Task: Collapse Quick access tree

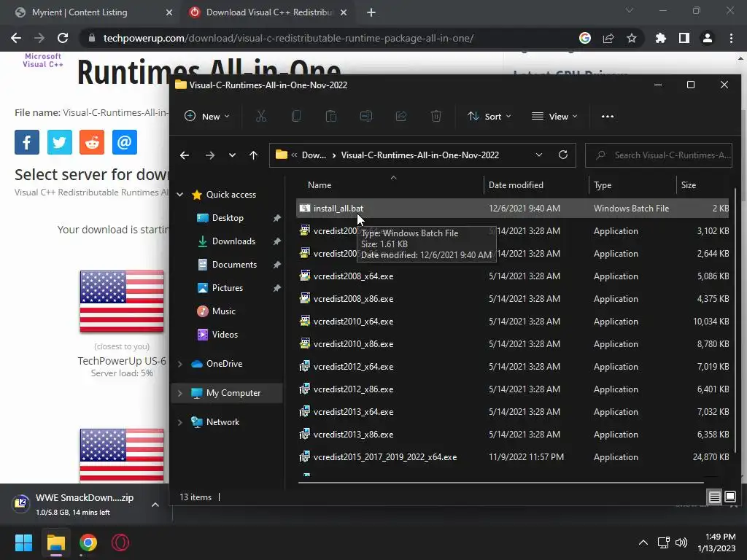Action: pos(180,194)
